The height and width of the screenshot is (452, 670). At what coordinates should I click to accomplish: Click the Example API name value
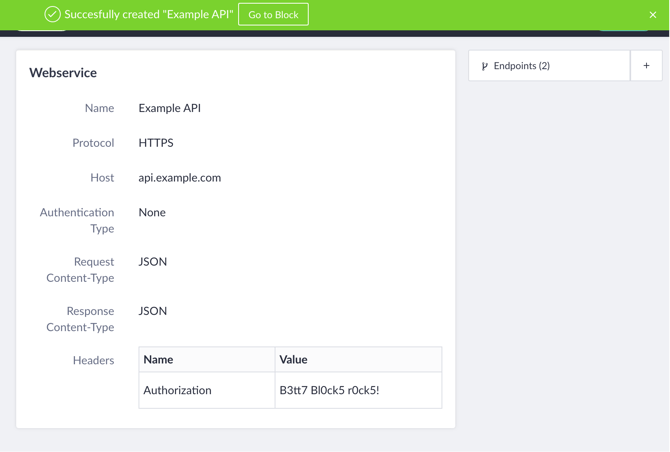pos(170,108)
